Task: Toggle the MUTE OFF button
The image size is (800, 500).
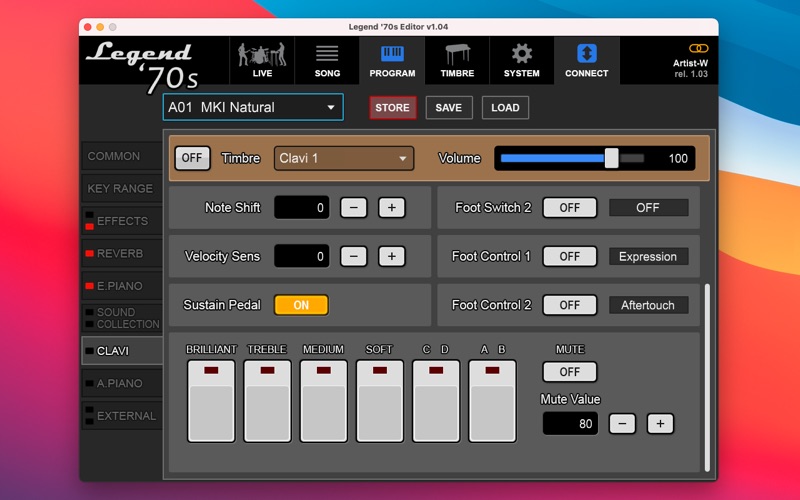Action: click(569, 372)
